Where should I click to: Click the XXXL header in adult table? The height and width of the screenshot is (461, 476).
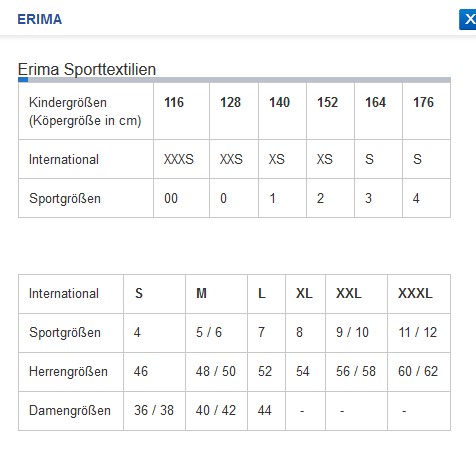419,294
